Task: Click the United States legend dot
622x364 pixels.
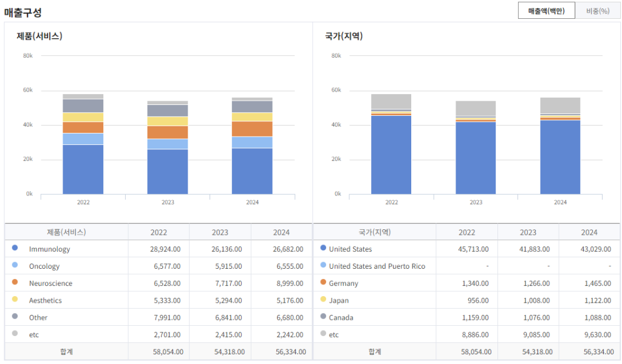Action: tap(323, 248)
